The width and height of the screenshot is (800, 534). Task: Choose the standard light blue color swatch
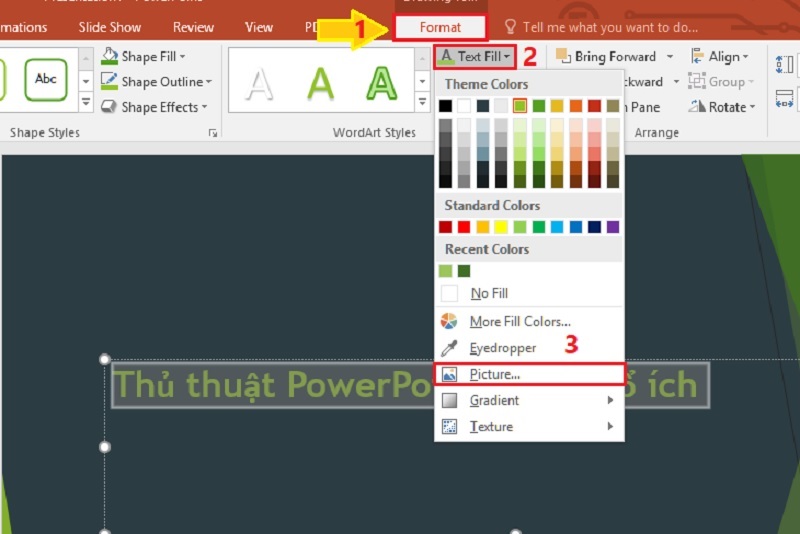(x=557, y=226)
